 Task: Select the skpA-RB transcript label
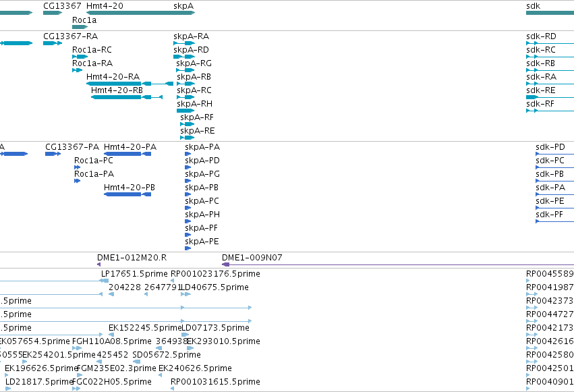pyautogui.click(x=194, y=77)
